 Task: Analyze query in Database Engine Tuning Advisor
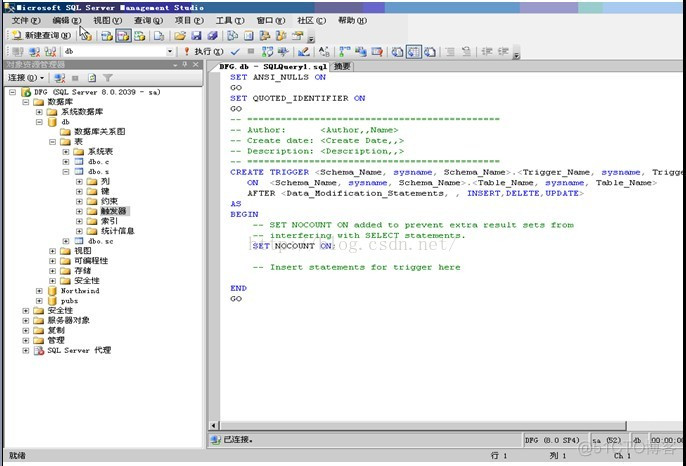pyautogui.click(x=283, y=52)
